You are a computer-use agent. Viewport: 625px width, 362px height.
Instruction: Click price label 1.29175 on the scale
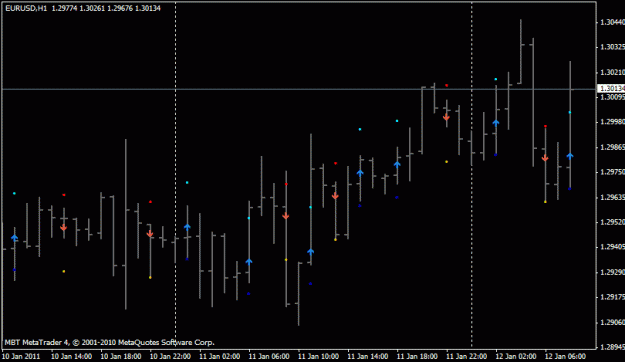pyautogui.click(x=612, y=297)
